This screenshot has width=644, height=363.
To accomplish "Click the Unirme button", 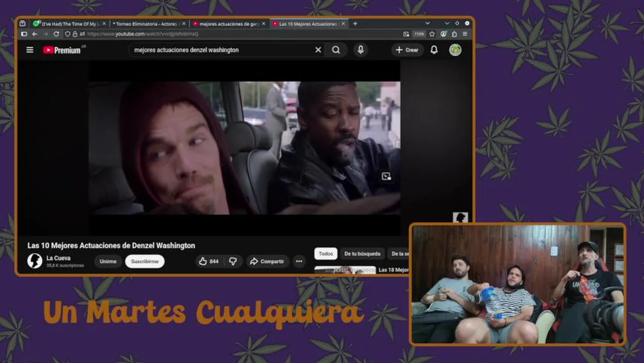I will [x=108, y=261].
